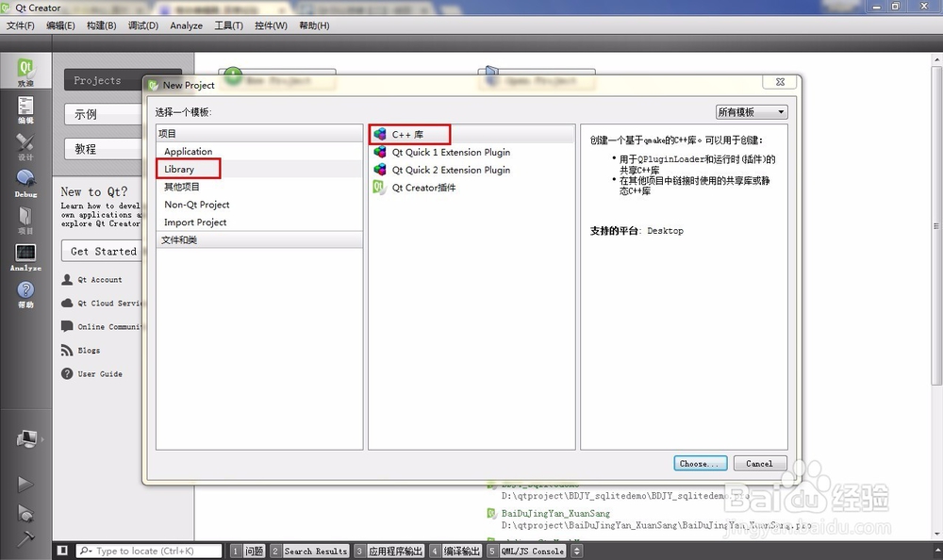The image size is (943, 560).
Task: Select Import Project category
Action: [x=259, y=222]
